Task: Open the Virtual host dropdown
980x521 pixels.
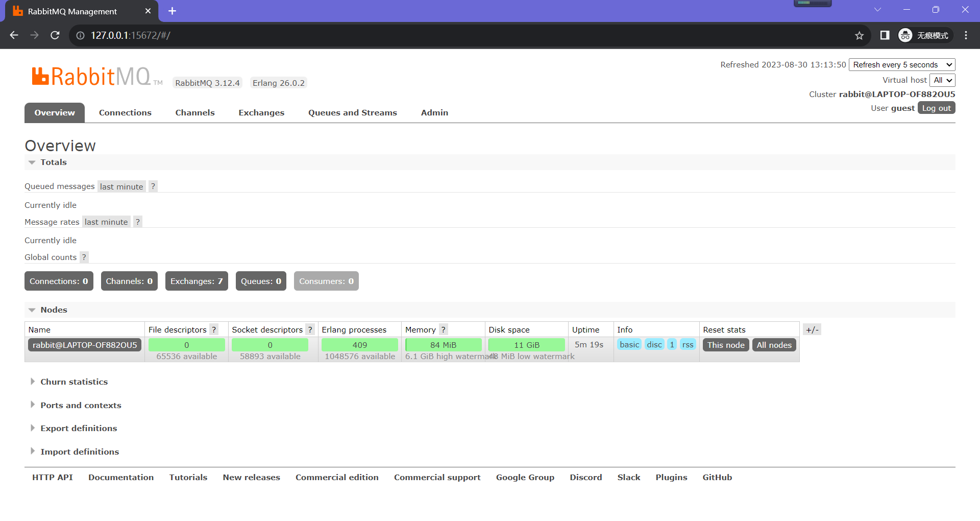Action: coord(942,80)
